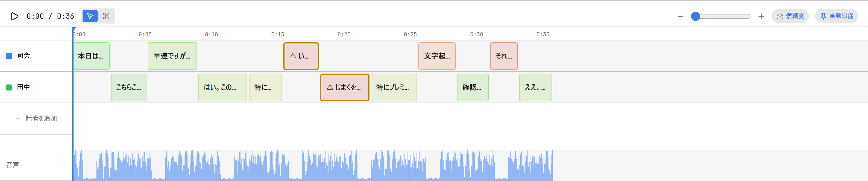Click the 0:35 mark on the ruler
868x181 pixels.
(x=543, y=34)
